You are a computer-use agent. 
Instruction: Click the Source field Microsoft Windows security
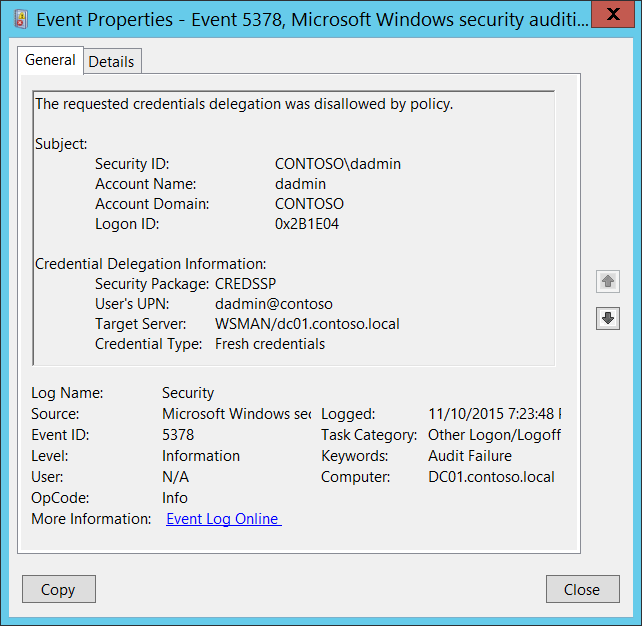(x=236, y=414)
